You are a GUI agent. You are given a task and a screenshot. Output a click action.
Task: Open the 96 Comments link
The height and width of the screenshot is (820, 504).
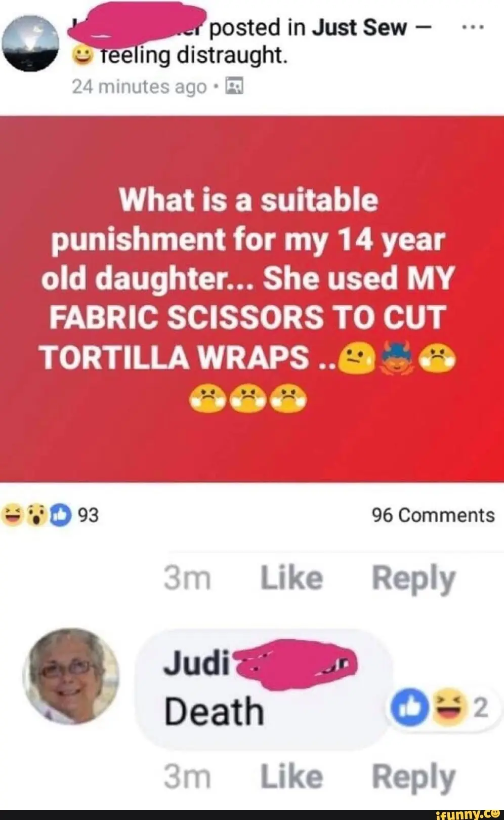tap(433, 515)
